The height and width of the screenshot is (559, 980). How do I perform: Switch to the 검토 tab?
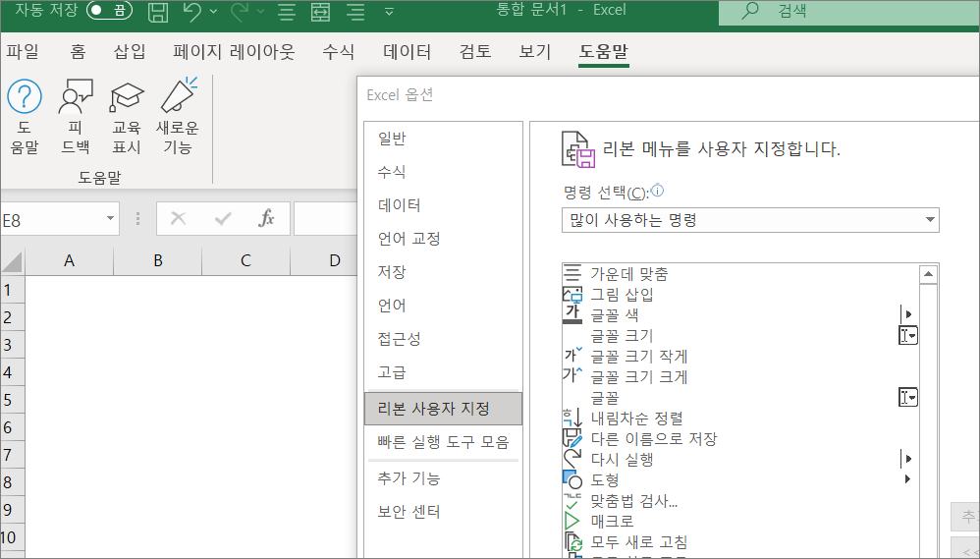475,51
